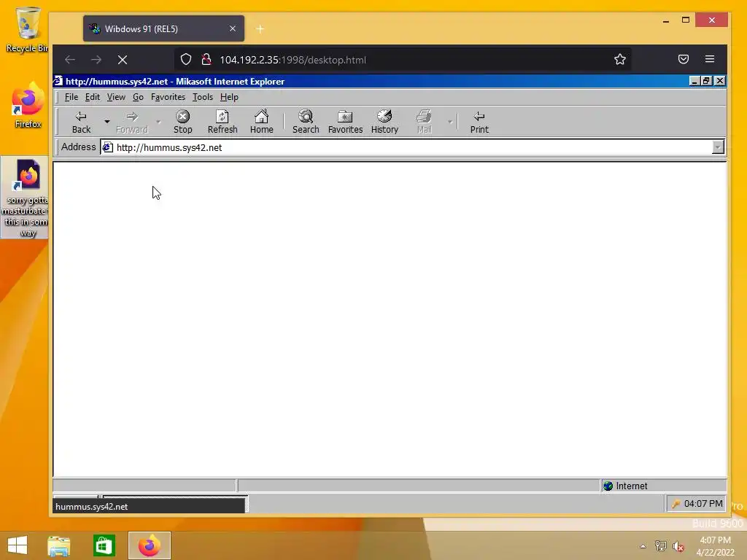Click the Windows Start button
The width and height of the screenshot is (747, 560).
click(18, 545)
